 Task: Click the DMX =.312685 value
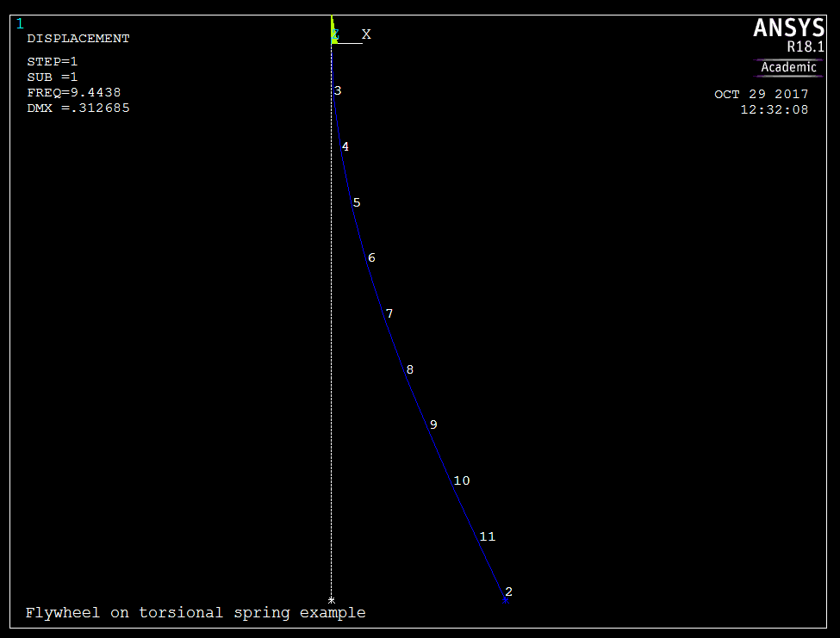click(78, 108)
